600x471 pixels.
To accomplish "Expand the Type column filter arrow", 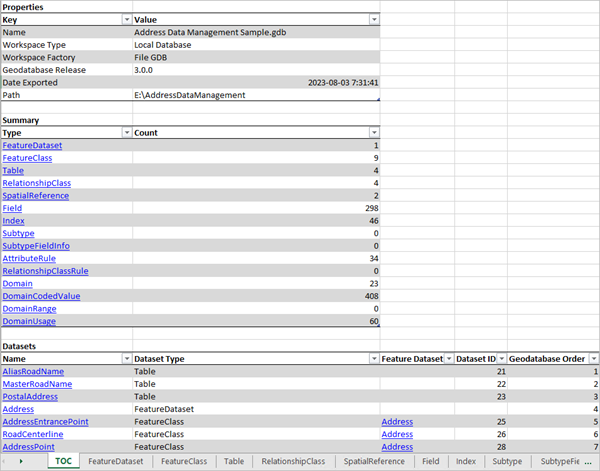I will [125, 133].
